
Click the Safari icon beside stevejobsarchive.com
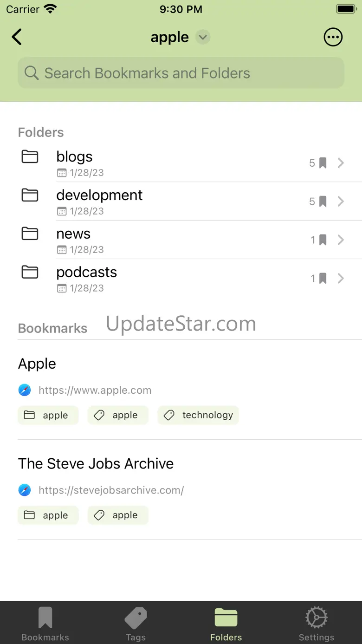pyautogui.click(x=25, y=490)
